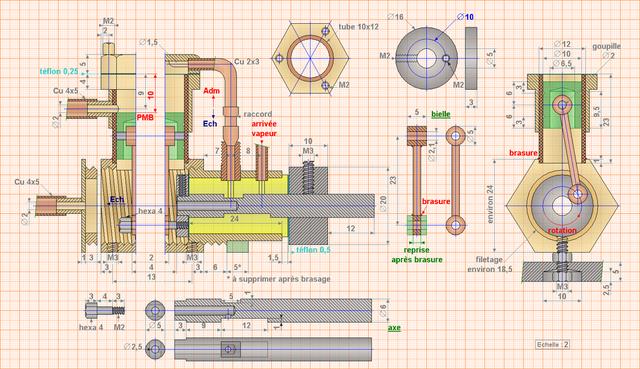Select the '∅1,5' diameter label

pos(148,42)
